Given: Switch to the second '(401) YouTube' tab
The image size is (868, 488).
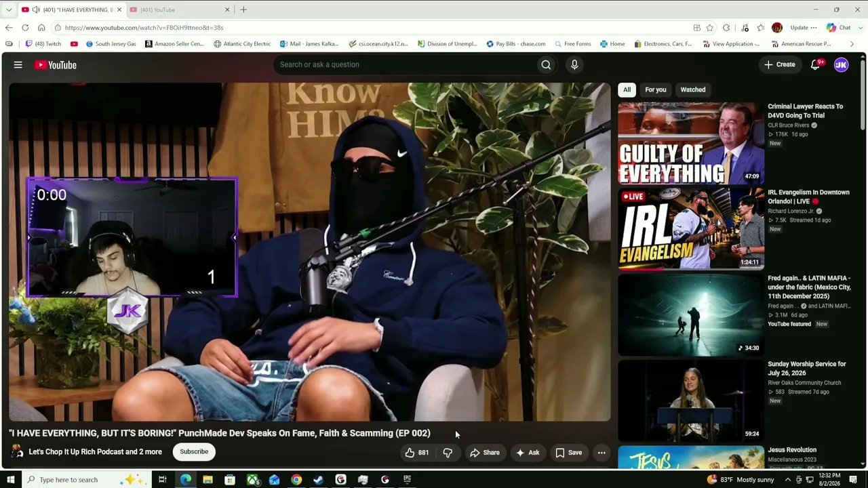Looking at the screenshot, I should 178,9.
